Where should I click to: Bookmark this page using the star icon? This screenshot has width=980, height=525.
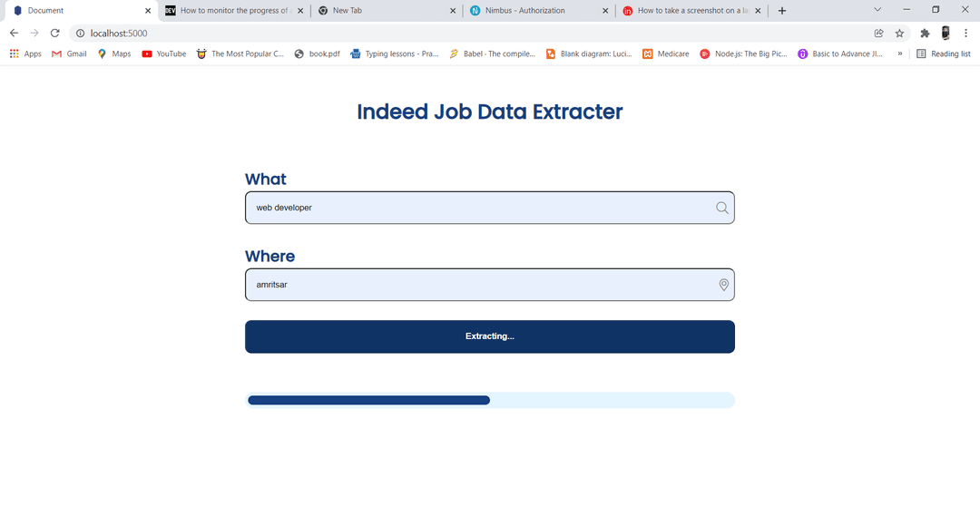click(899, 33)
